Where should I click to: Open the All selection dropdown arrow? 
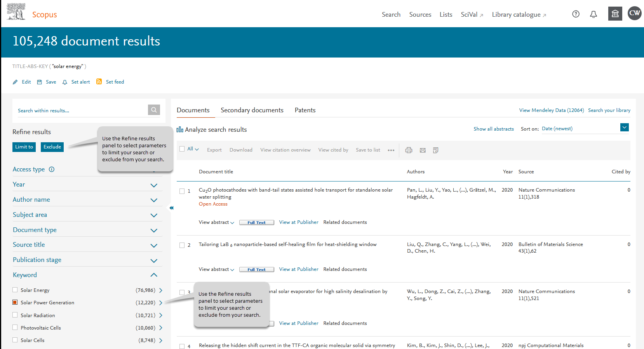click(197, 149)
